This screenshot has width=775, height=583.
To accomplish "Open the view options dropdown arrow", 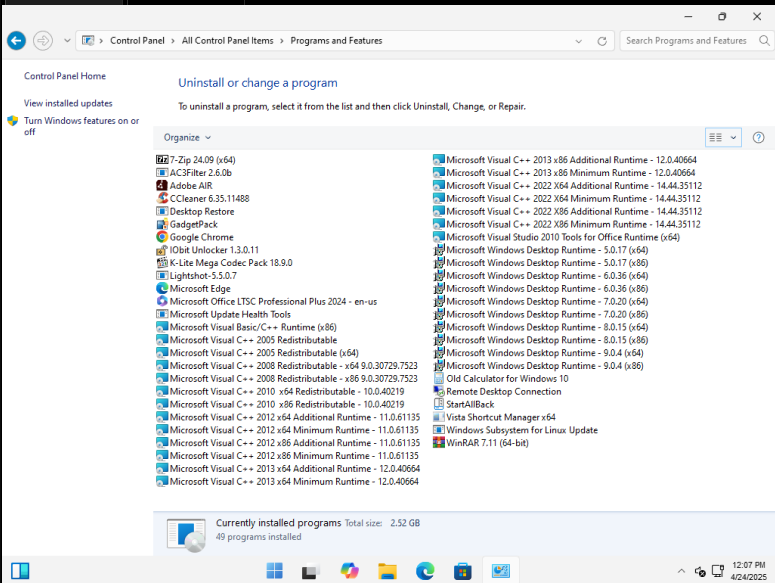I will click(x=733, y=137).
